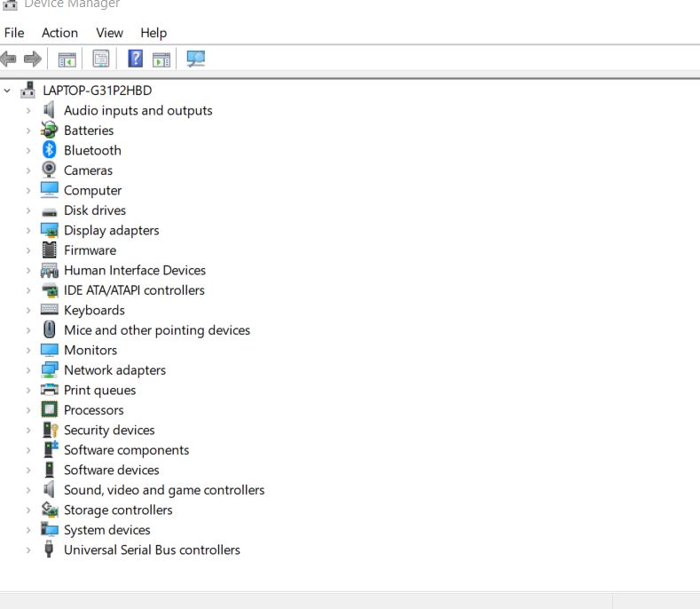Viewport: 700px width, 609px height.
Task: Click the Storage controllers icon
Action: [x=50, y=510]
